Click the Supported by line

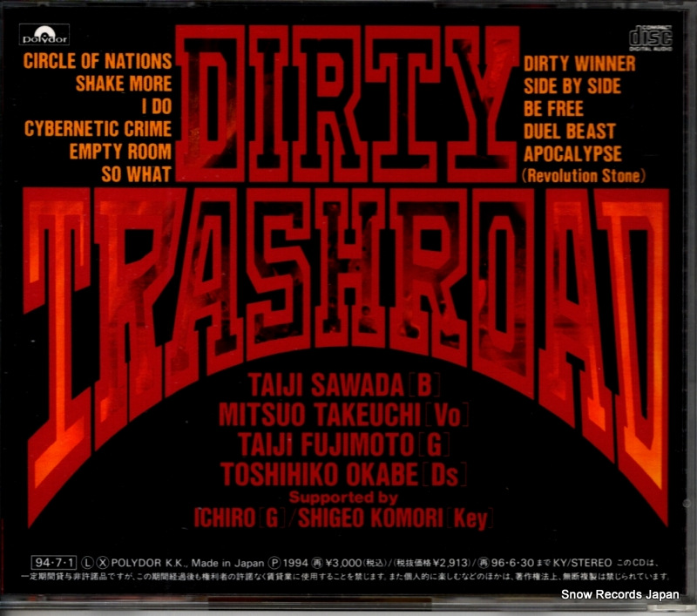[x=343, y=498]
